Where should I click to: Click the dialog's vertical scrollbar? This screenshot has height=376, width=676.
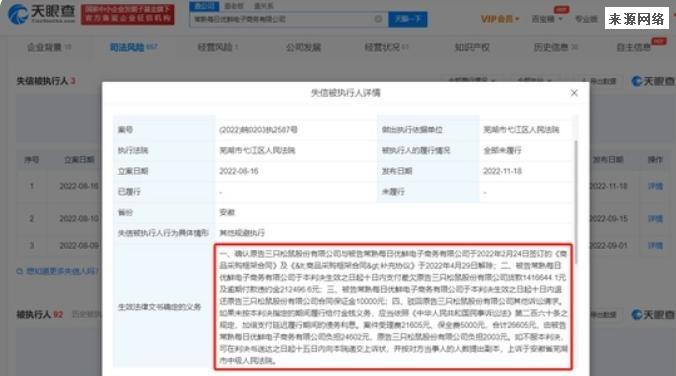click(x=576, y=201)
